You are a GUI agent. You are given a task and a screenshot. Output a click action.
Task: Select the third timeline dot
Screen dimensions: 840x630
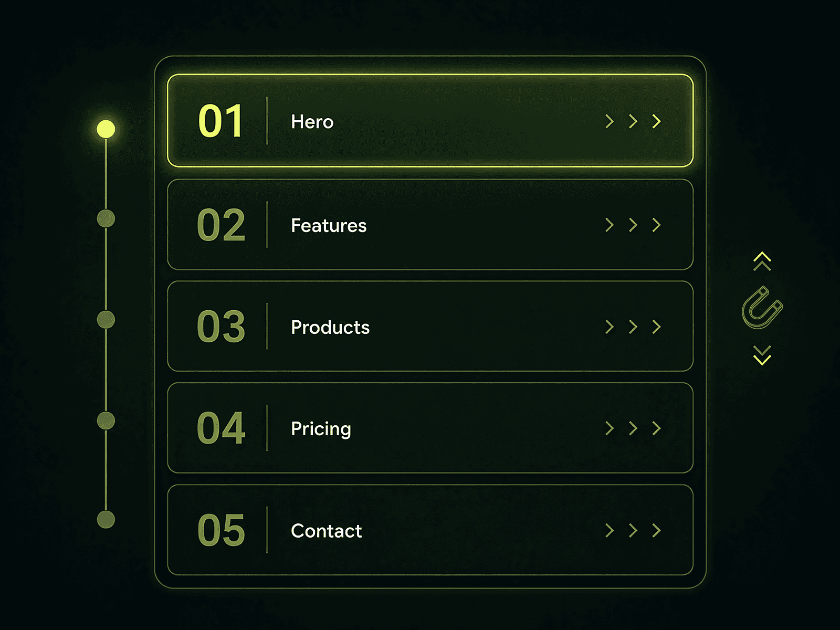pyautogui.click(x=106, y=319)
